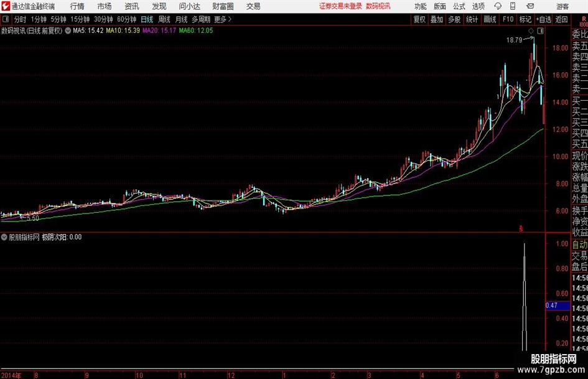Click the 5.50 low price label
Image resolution: width=588 pixels, height=379 pixels.
pos(32,218)
